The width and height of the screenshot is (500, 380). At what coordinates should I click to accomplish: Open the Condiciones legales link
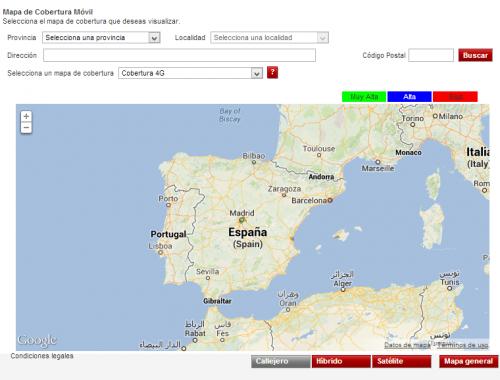(42, 356)
